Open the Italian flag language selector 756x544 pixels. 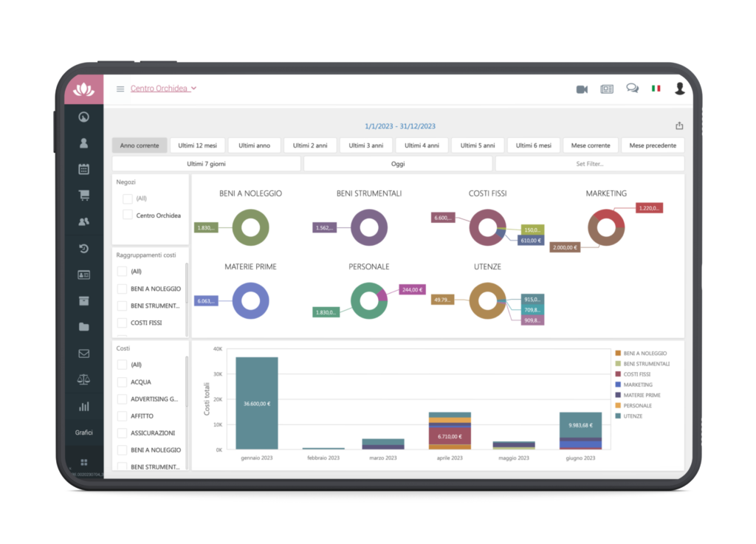click(656, 89)
